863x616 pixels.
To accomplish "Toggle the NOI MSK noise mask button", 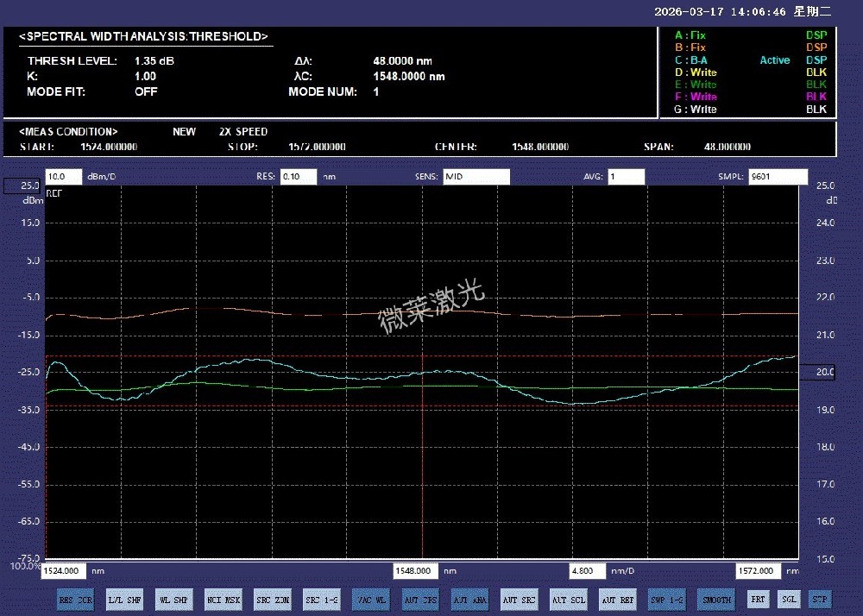I will coord(224,600).
